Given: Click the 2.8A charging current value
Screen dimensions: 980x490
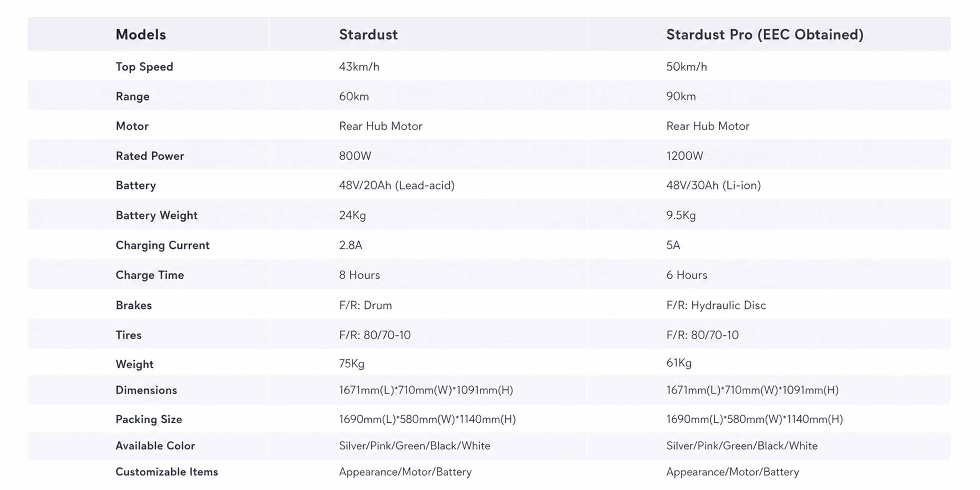Looking at the screenshot, I should point(350,245).
